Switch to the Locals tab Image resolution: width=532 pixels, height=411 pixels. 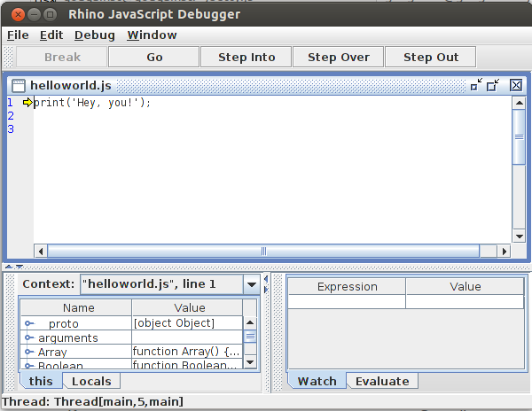(x=91, y=381)
